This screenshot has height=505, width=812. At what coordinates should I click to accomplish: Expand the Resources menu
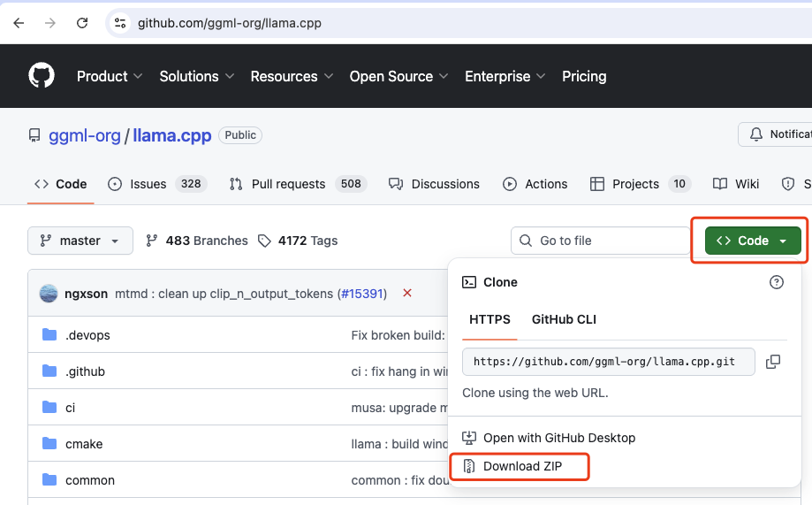click(x=292, y=76)
